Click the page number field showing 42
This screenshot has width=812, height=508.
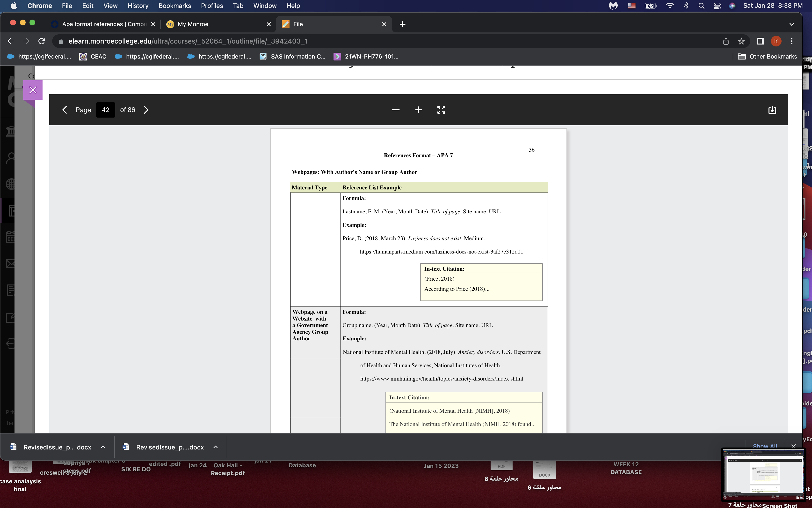coord(105,110)
